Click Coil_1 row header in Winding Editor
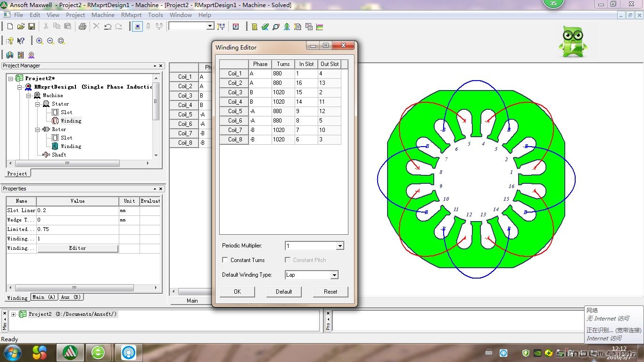 point(234,74)
